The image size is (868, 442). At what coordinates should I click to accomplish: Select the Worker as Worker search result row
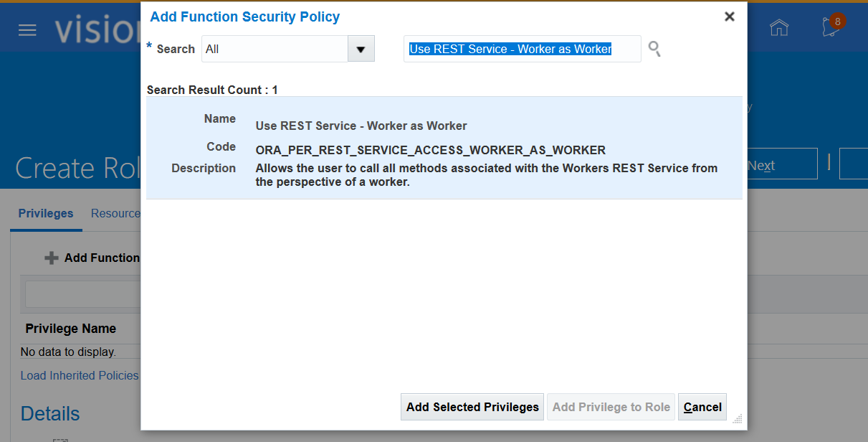(x=444, y=148)
